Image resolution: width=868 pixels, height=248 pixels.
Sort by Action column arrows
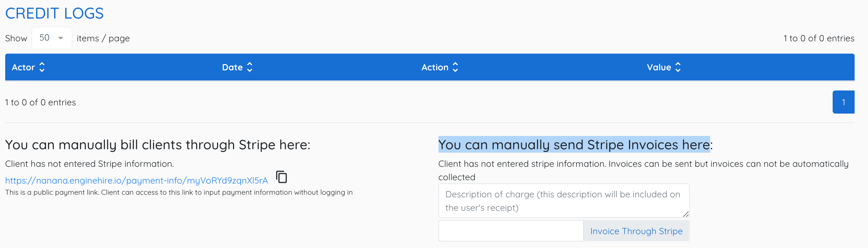(x=455, y=67)
